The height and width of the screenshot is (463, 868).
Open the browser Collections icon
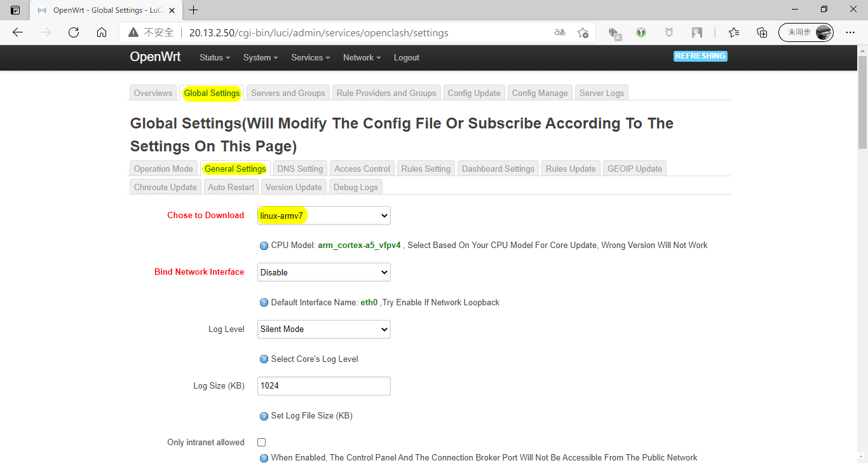pos(762,32)
